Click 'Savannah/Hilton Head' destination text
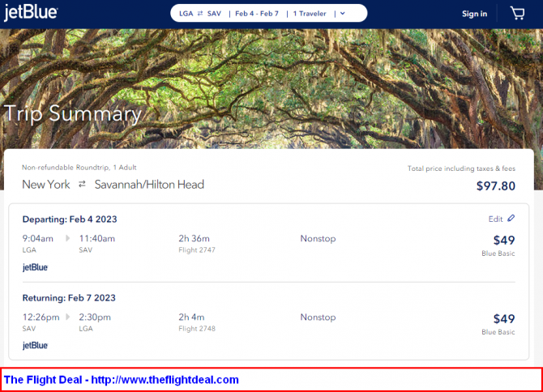This screenshot has width=543, height=392. [x=149, y=185]
